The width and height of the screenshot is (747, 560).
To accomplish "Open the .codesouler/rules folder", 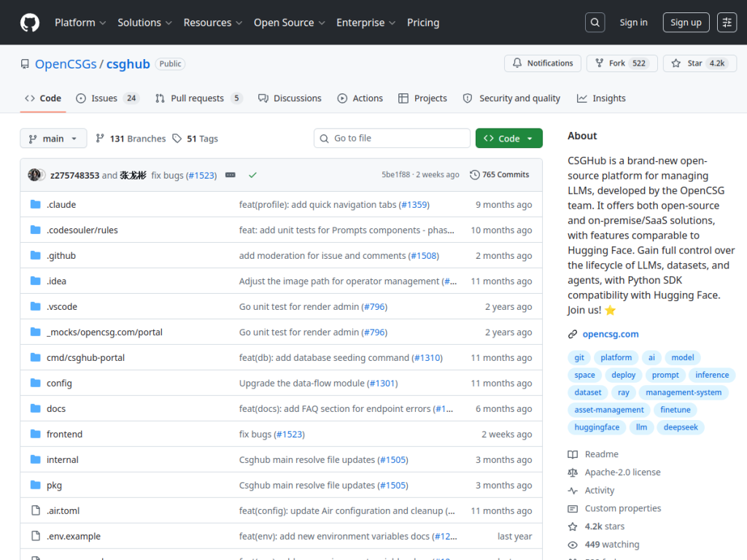I will [82, 230].
